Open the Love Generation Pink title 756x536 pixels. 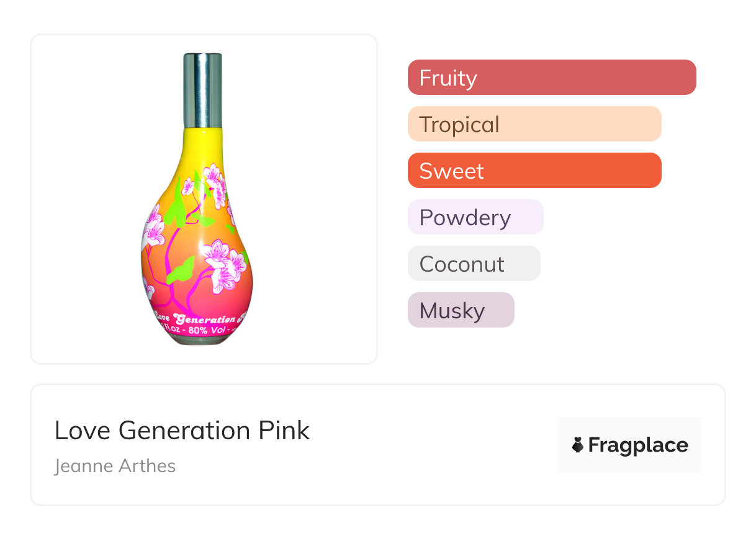click(182, 431)
